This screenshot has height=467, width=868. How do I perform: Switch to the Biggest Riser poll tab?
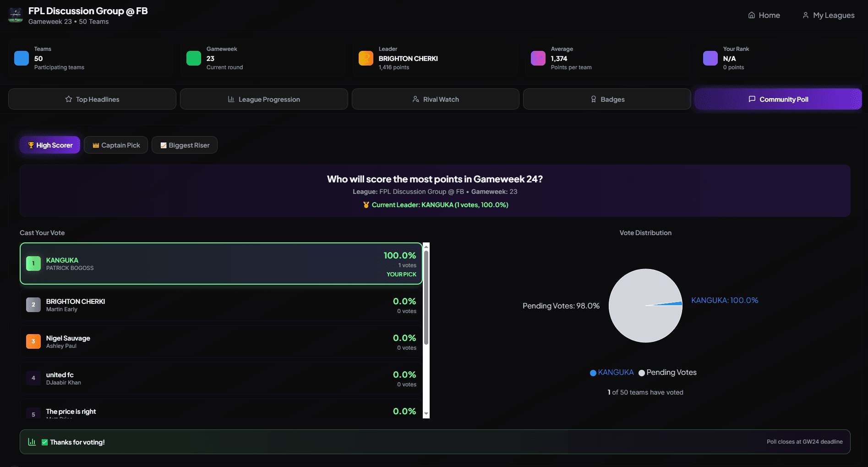185,145
